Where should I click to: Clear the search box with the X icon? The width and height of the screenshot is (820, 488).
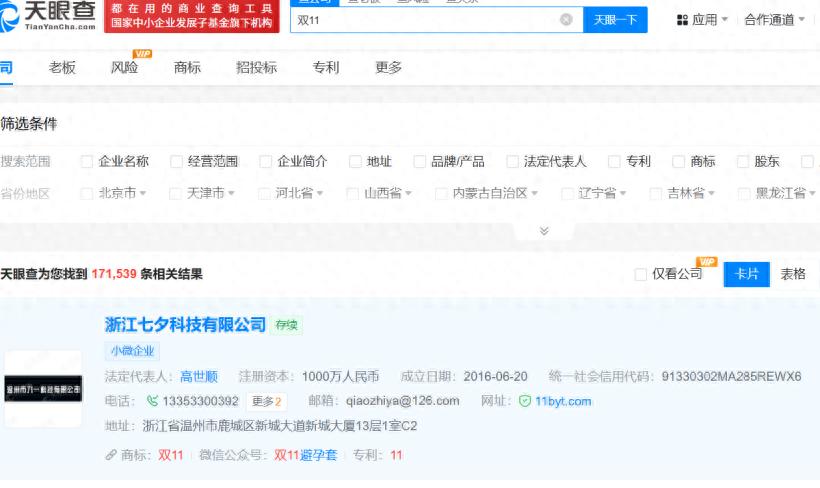coord(566,20)
